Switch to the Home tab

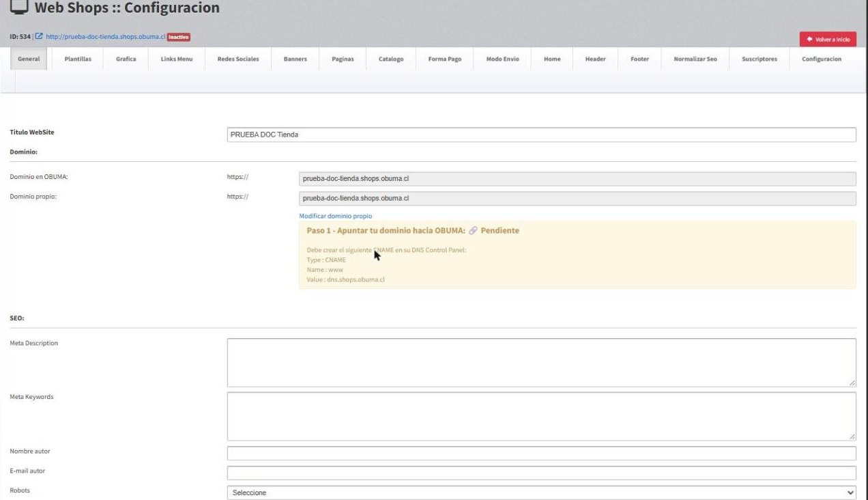click(552, 59)
